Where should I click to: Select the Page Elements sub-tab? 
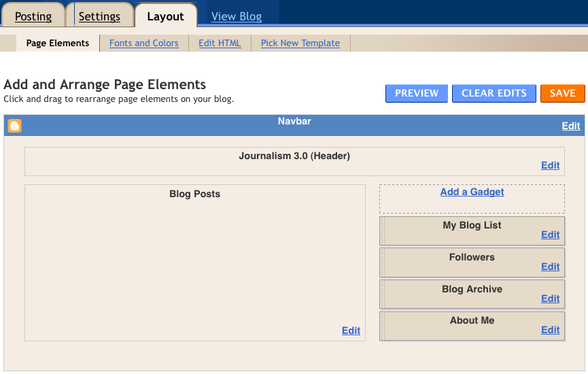(x=58, y=43)
